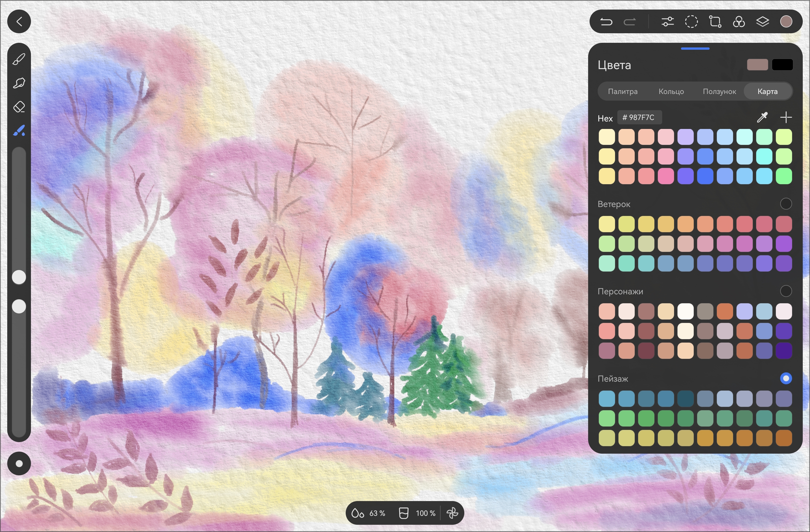Activate the dashed circle selection tool

tap(691, 22)
